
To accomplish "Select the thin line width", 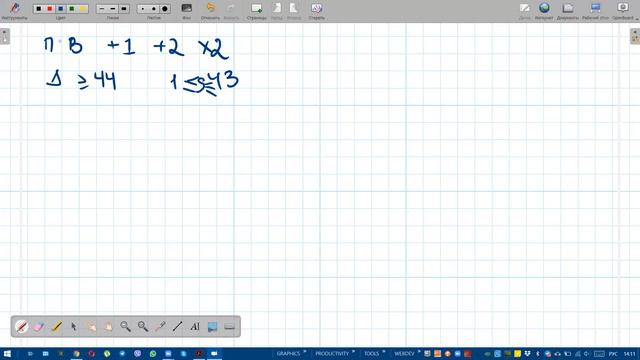I will (102, 9).
